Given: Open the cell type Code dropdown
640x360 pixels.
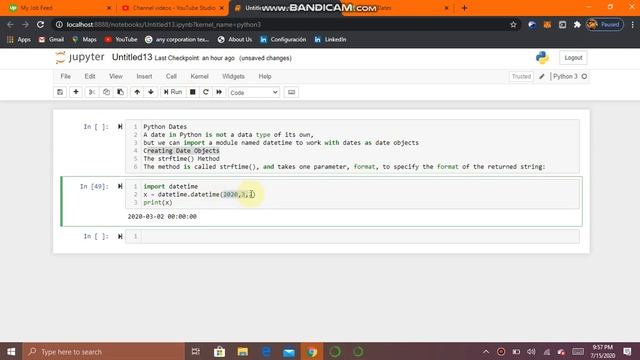Looking at the screenshot, I should [254, 93].
